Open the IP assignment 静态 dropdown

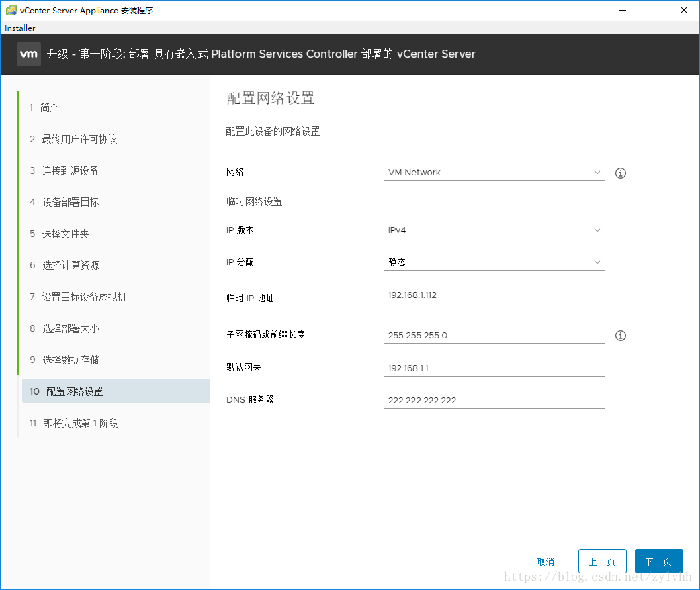point(494,262)
